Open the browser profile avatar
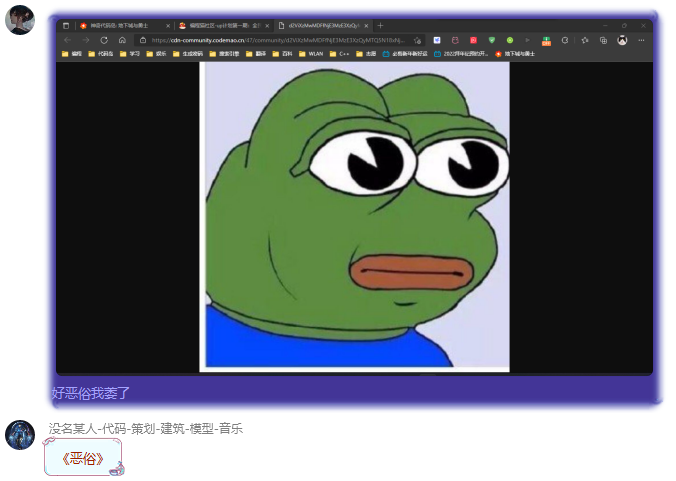This screenshot has height=481, width=676. 622,40
